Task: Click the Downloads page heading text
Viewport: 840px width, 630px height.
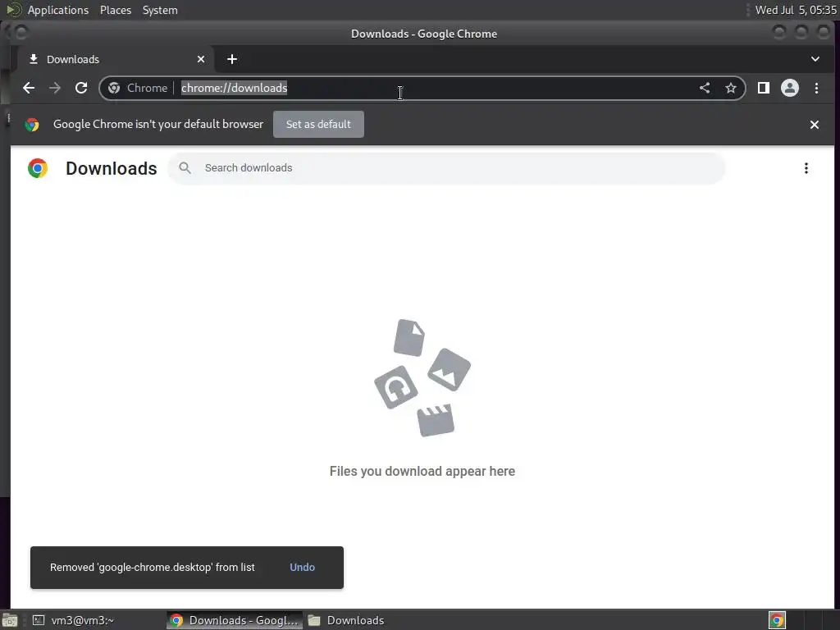Action: [112, 168]
